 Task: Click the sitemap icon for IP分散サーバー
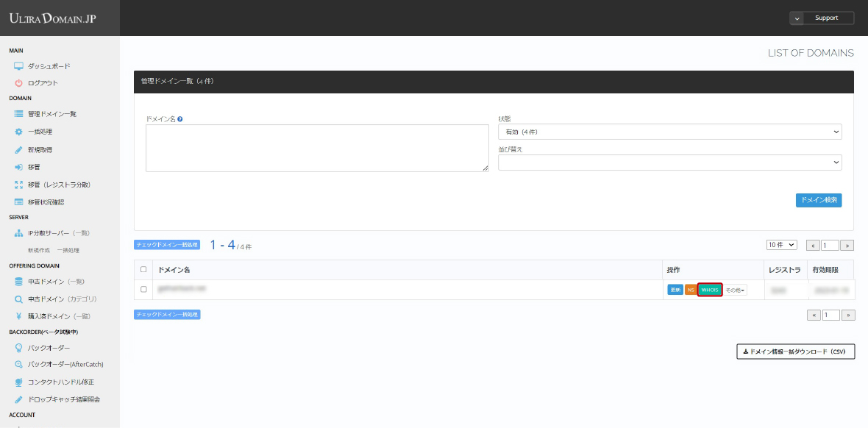coord(19,233)
